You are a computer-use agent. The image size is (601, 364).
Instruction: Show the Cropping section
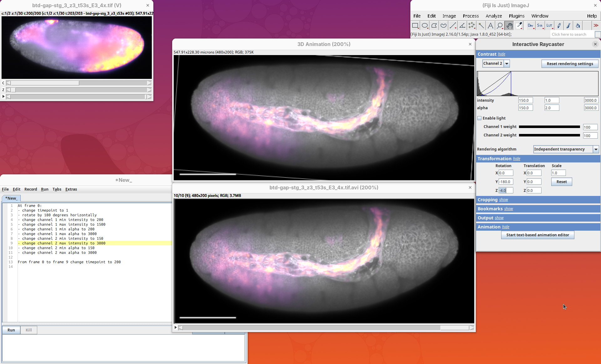(503, 200)
